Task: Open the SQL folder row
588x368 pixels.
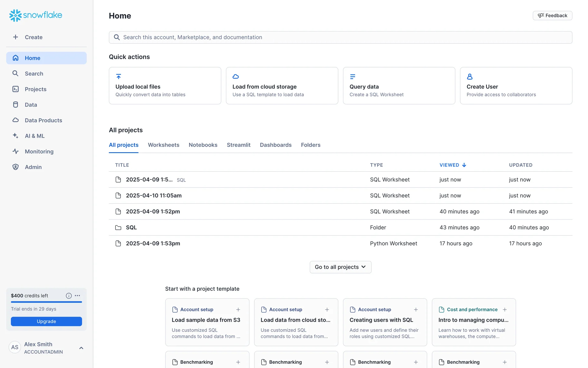Action: click(131, 228)
